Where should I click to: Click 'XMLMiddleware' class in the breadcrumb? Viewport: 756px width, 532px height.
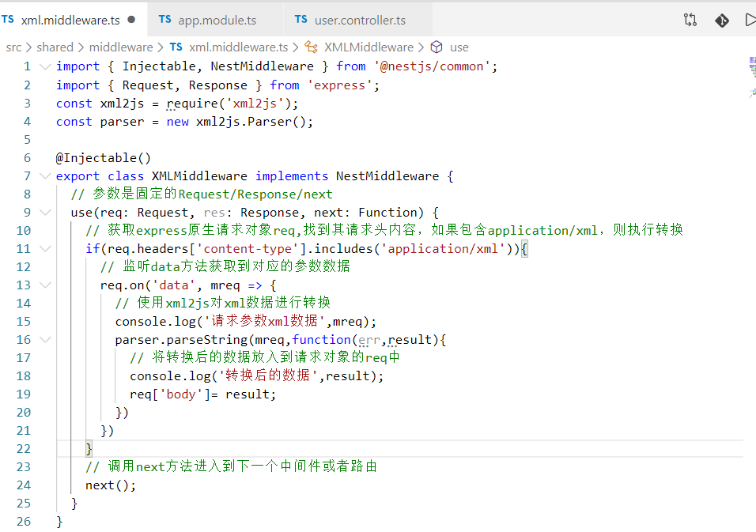[369, 47]
